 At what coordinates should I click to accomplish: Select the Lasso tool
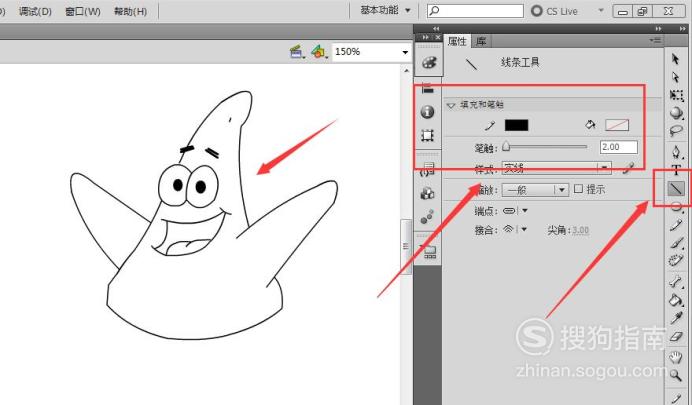point(676,131)
